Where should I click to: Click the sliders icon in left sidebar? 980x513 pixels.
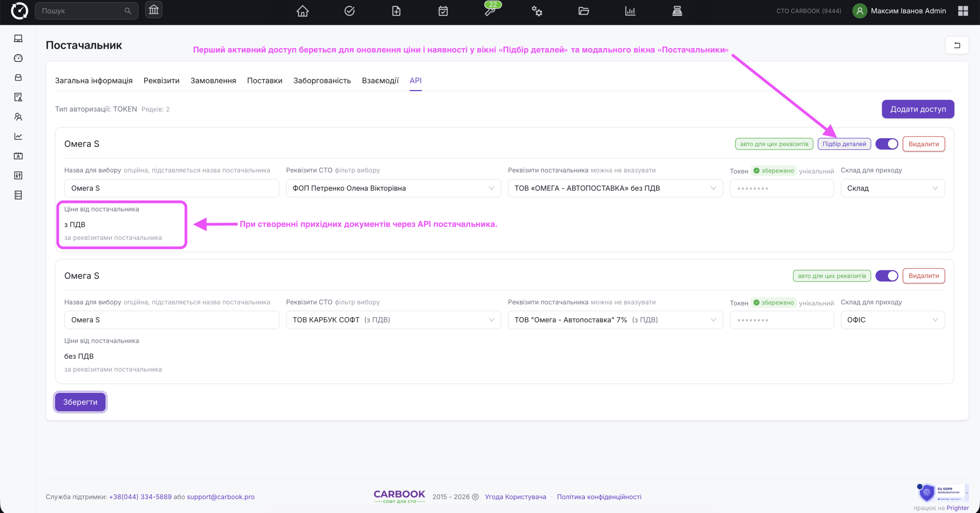coord(18,175)
